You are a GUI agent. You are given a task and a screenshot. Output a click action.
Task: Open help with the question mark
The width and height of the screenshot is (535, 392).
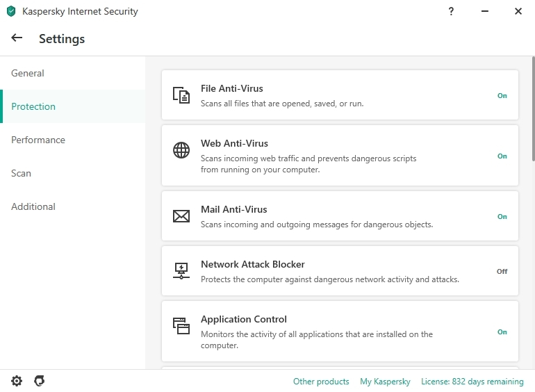click(451, 11)
